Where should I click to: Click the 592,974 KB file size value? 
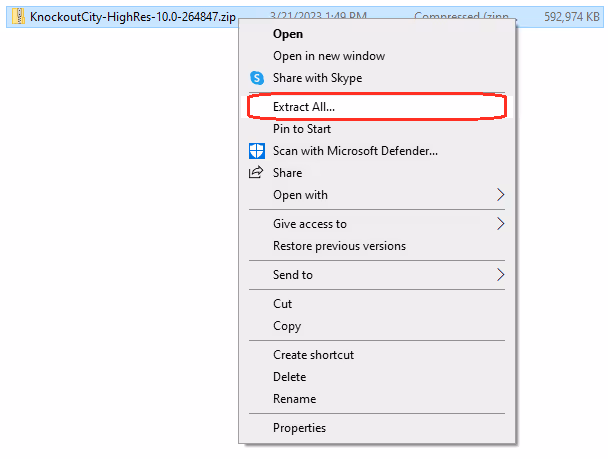click(x=572, y=17)
